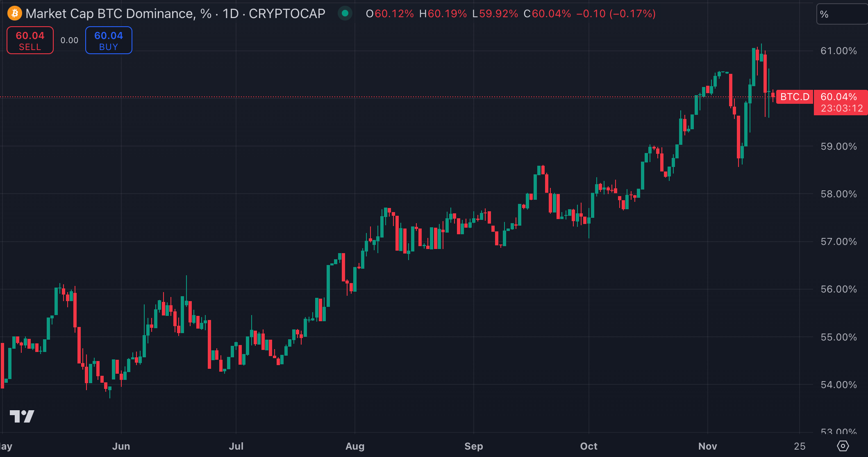
Task: Click the 60.04% current price label
Action: coord(838,97)
